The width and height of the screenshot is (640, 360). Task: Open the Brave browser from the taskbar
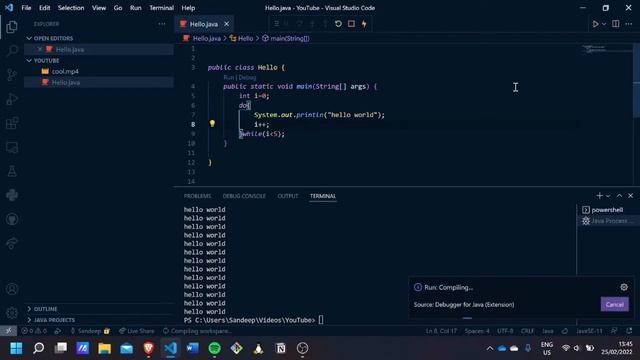[x=149, y=348]
